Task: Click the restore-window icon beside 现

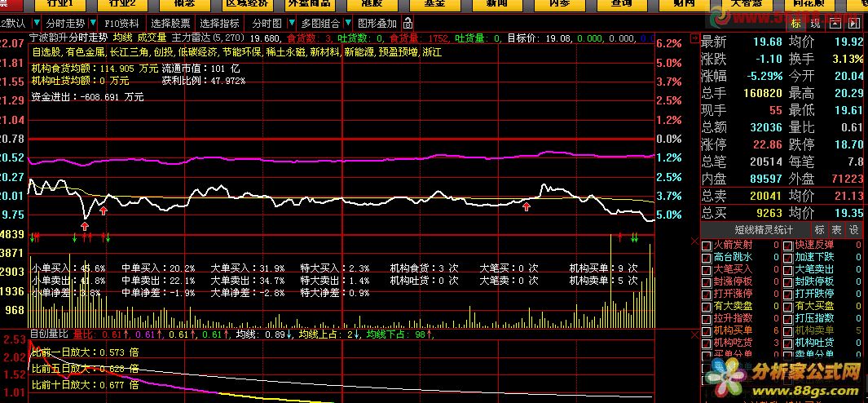Action: tap(835, 24)
